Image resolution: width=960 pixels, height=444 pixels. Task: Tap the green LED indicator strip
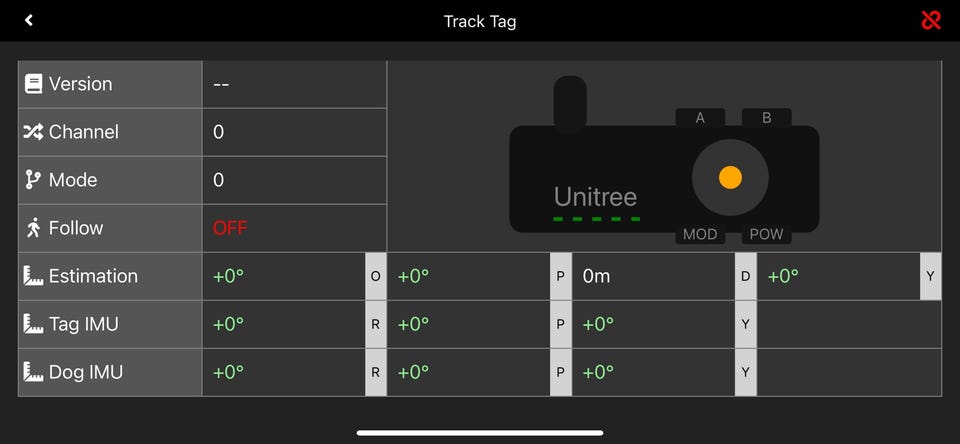click(x=597, y=219)
